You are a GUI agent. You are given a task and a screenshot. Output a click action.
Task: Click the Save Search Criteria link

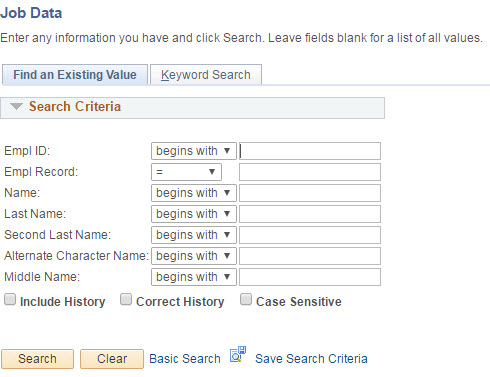point(311,359)
